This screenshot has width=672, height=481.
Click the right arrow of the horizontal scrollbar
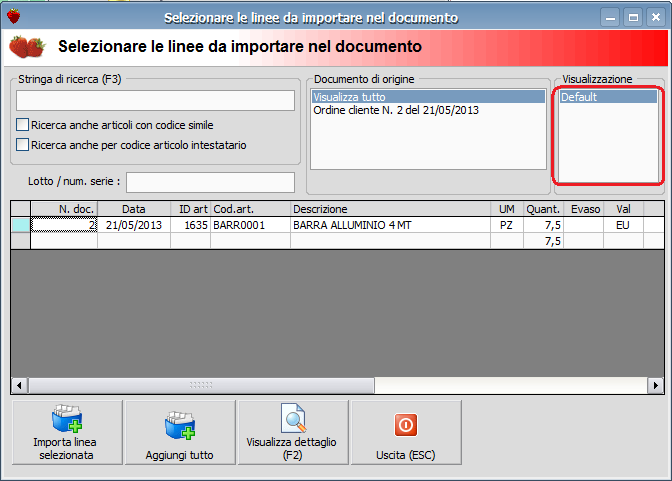tap(655, 385)
